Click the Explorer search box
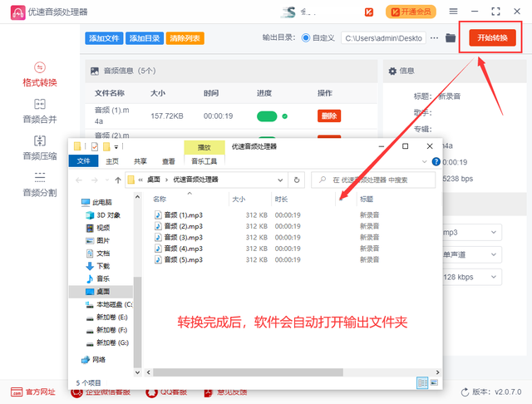 (x=373, y=180)
